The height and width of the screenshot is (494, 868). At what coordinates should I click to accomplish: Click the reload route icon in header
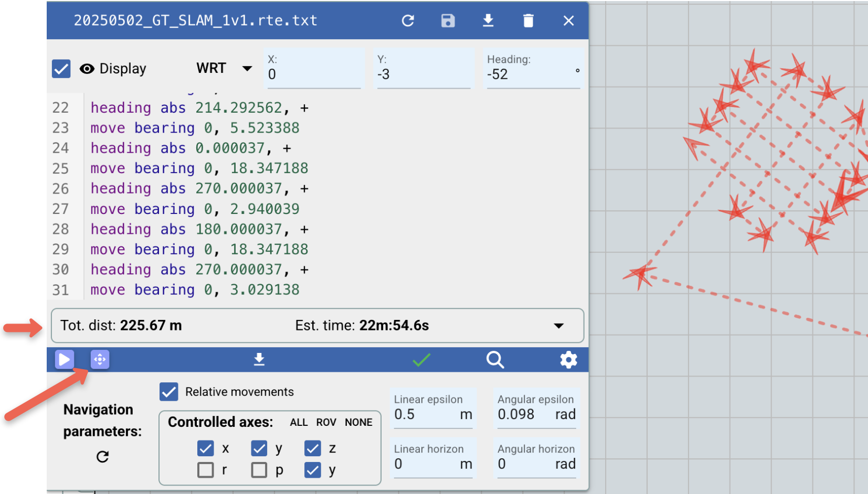click(x=408, y=21)
